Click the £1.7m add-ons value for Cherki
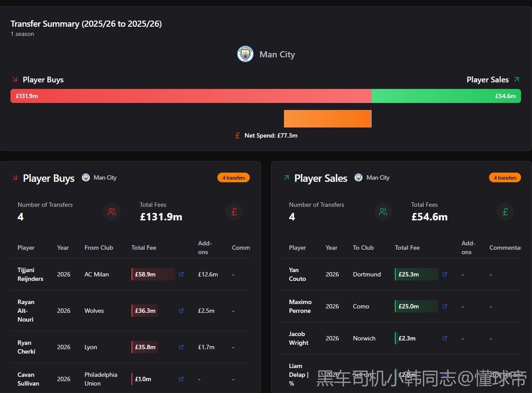Screen dimensions: 532x393 (x=206, y=347)
